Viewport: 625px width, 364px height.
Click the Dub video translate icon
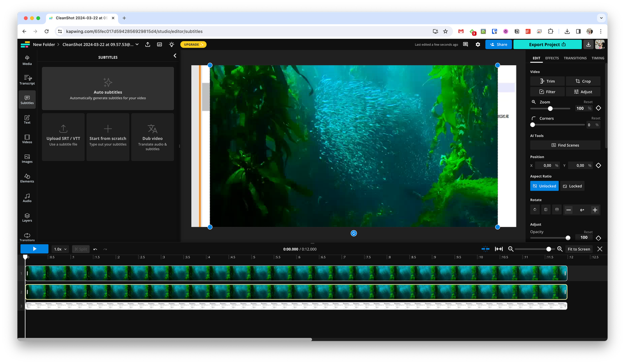click(x=152, y=129)
